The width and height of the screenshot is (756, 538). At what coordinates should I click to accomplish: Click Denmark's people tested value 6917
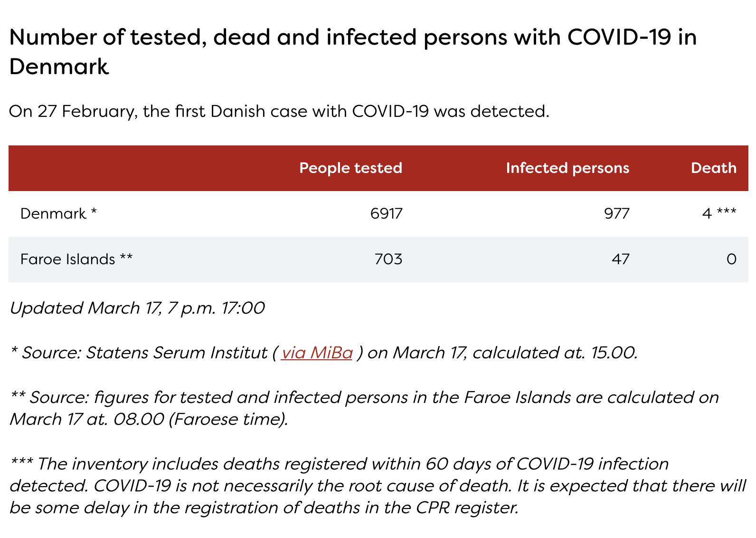coord(386,213)
